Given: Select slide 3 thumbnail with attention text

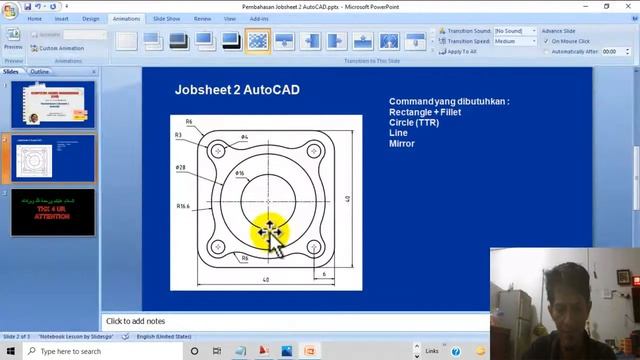Looking at the screenshot, I should [53, 212].
